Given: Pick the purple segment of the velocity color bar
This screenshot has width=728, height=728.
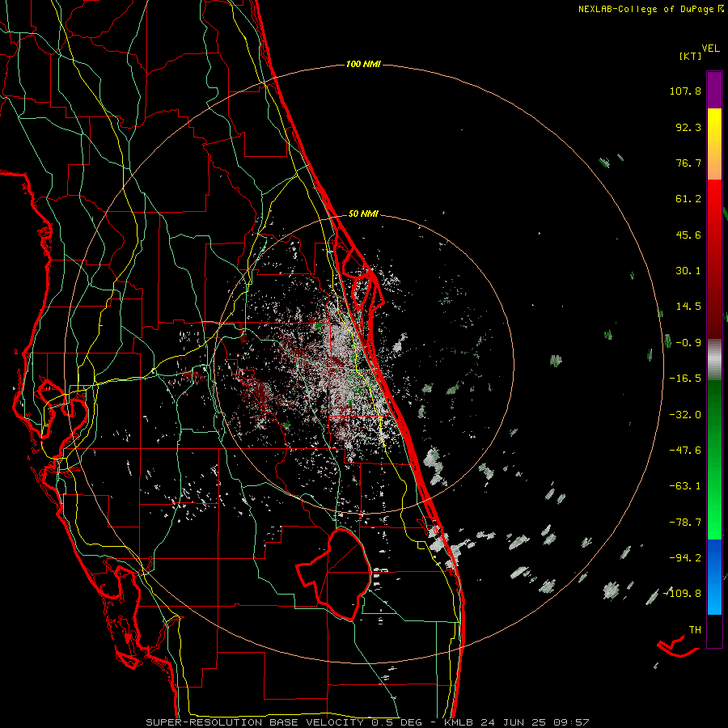Looking at the screenshot, I should [714, 90].
